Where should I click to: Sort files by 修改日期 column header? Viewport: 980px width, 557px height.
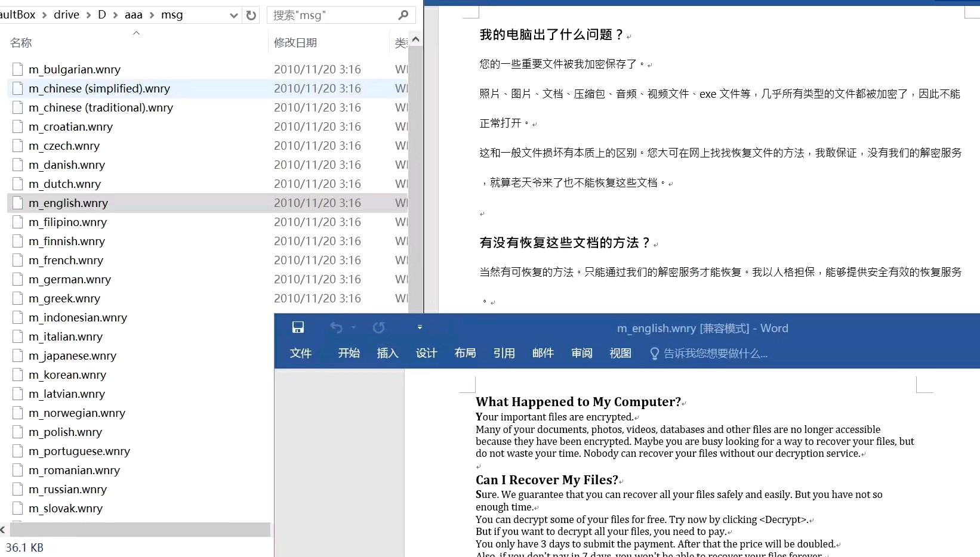coord(295,42)
